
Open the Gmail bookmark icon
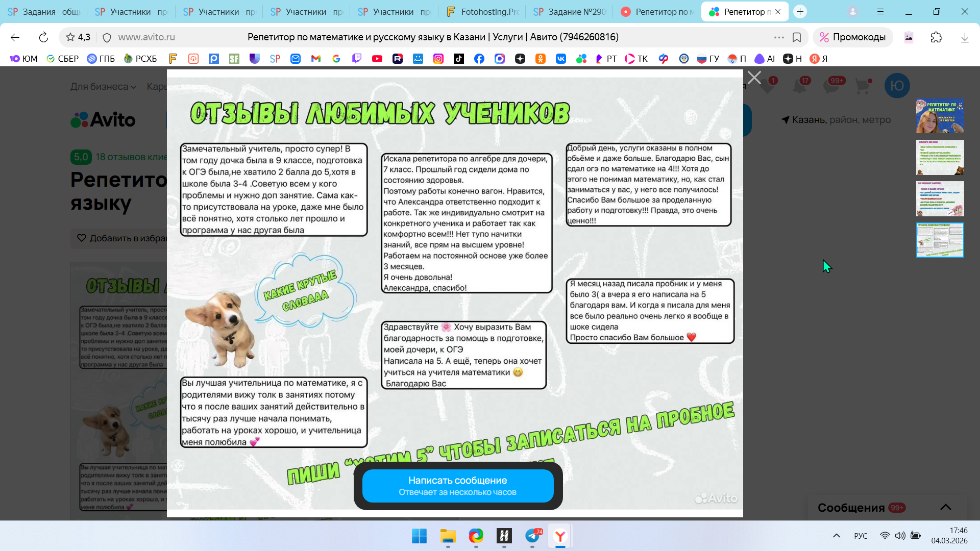[316, 59]
